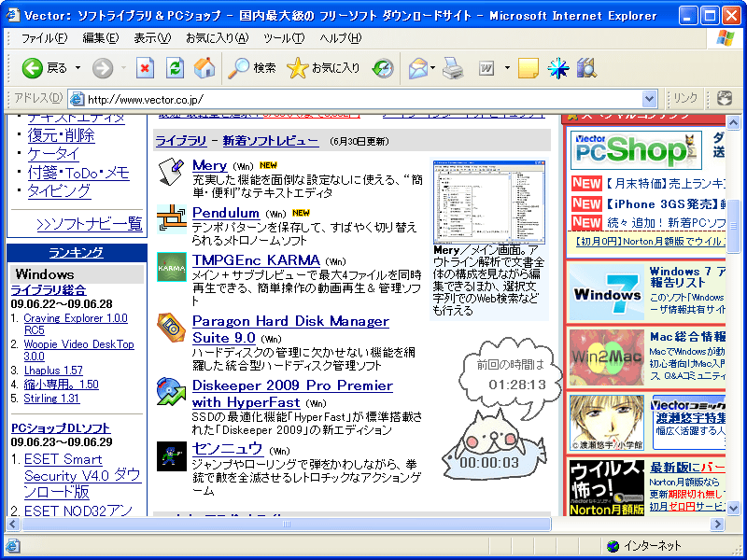The image size is (747, 560).
Task: Expand the address bar URL dropdown
Action: pyautogui.click(x=649, y=99)
